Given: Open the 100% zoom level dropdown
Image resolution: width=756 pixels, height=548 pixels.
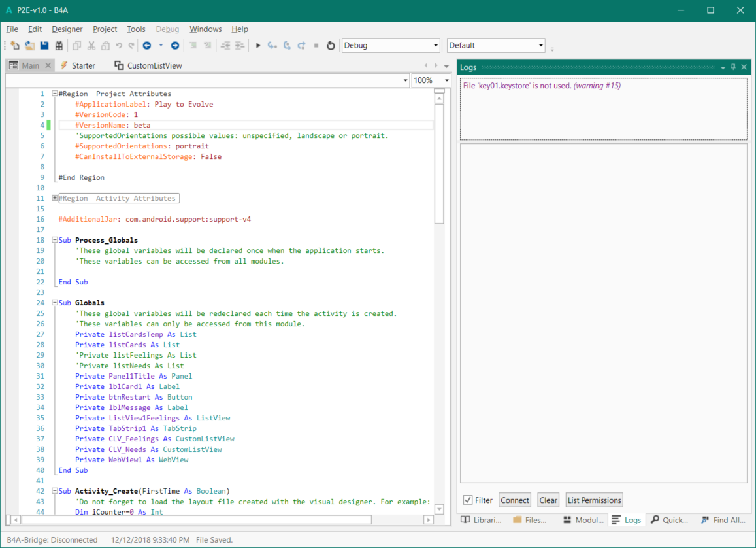Looking at the screenshot, I should coord(447,80).
